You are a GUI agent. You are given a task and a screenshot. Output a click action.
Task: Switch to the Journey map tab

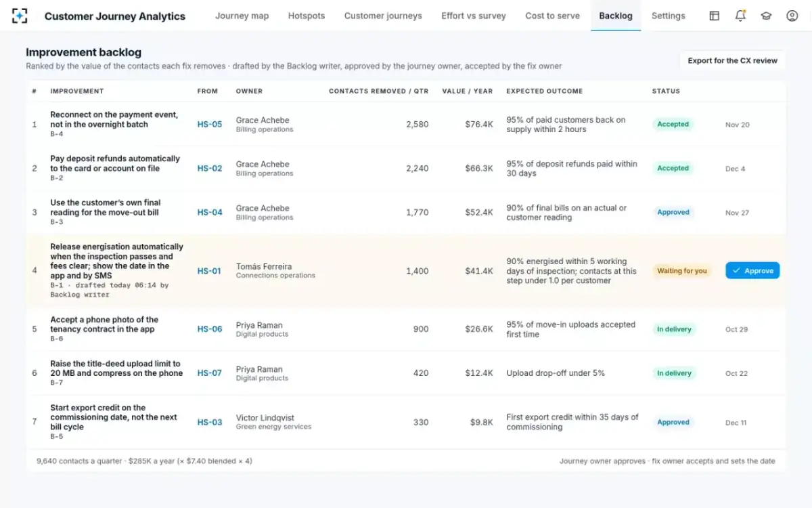click(x=242, y=16)
